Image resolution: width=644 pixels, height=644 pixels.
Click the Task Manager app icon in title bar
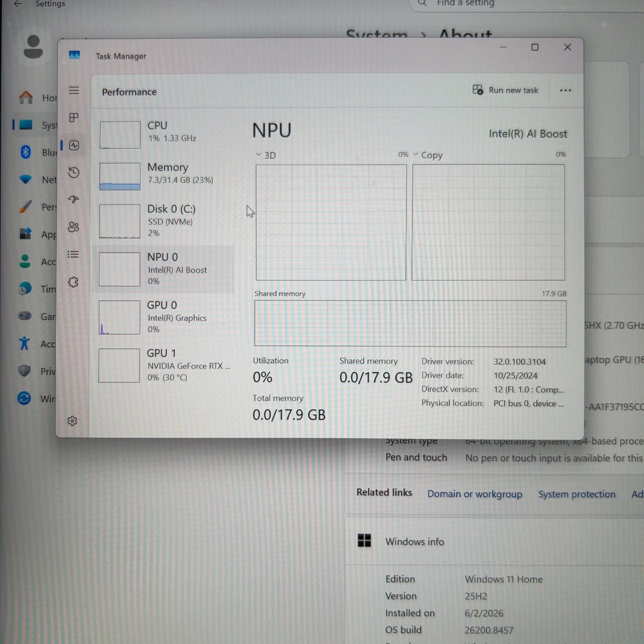coord(74,55)
